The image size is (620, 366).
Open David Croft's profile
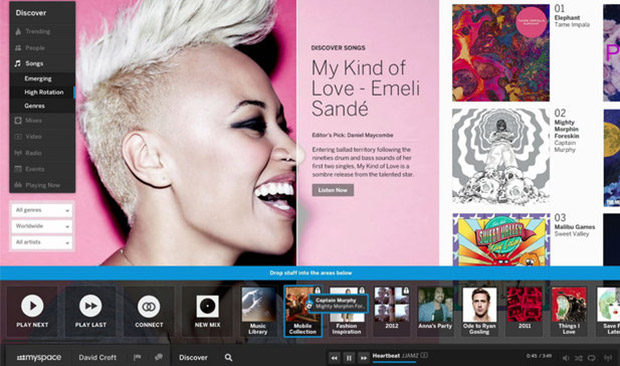click(97, 357)
